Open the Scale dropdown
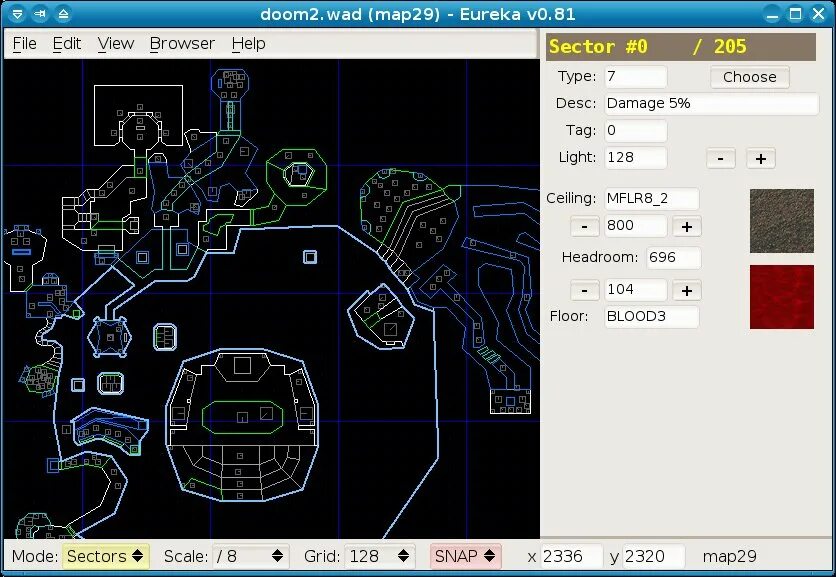The width and height of the screenshot is (836, 577). click(x=251, y=556)
